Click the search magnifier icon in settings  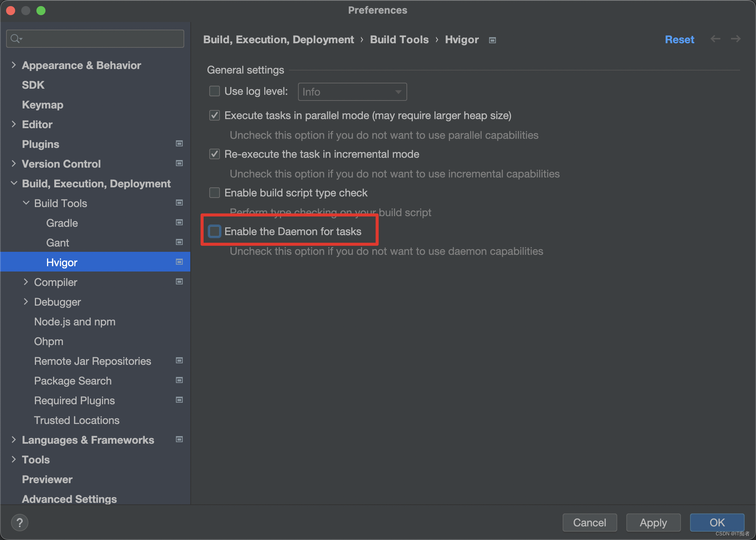point(16,39)
